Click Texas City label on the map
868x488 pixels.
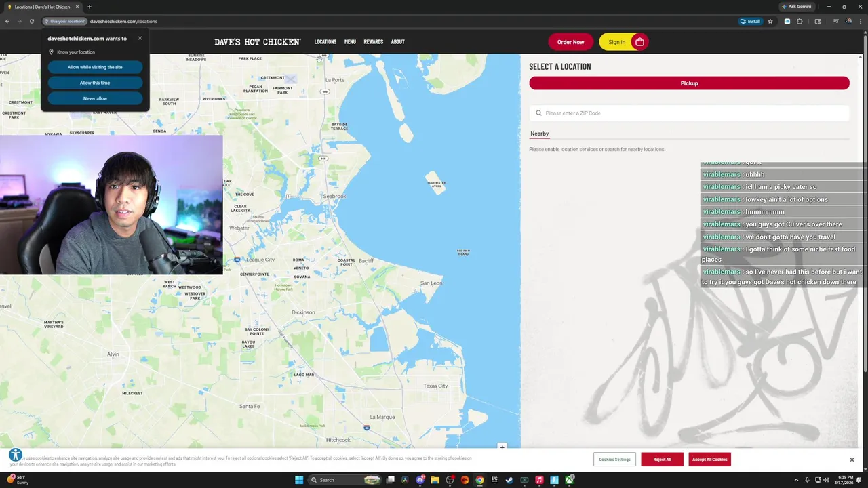click(x=435, y=386)
